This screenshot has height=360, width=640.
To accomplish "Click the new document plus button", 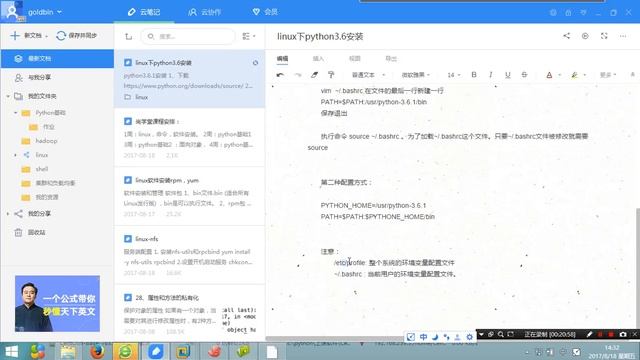I will (15, 36).
